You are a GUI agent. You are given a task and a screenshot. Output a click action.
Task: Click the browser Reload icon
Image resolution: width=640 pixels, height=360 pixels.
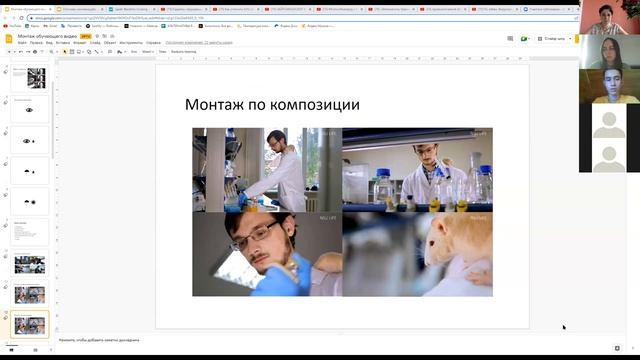coord(21,18)
